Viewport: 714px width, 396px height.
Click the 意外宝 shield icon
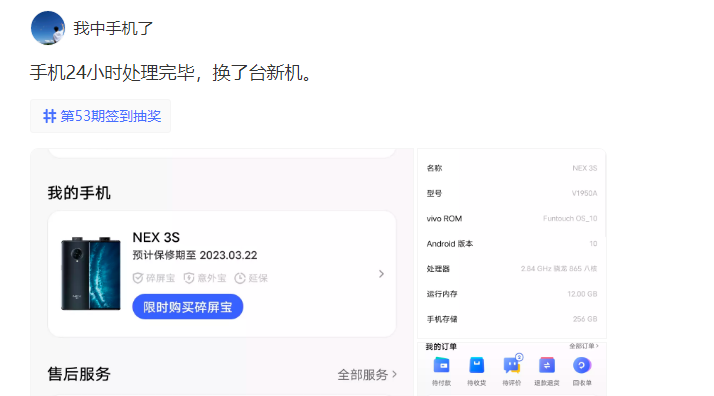(x=189, y=278)
